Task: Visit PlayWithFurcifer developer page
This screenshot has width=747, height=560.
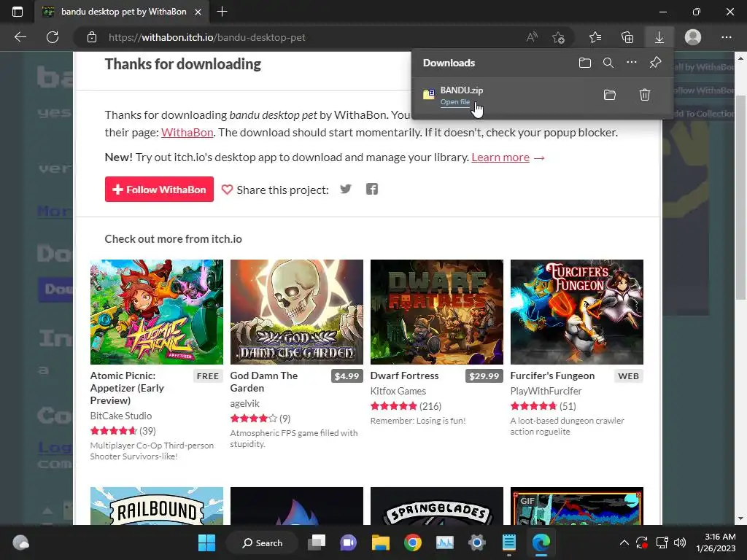Action: pyautogui.click(x=546, y=391)
